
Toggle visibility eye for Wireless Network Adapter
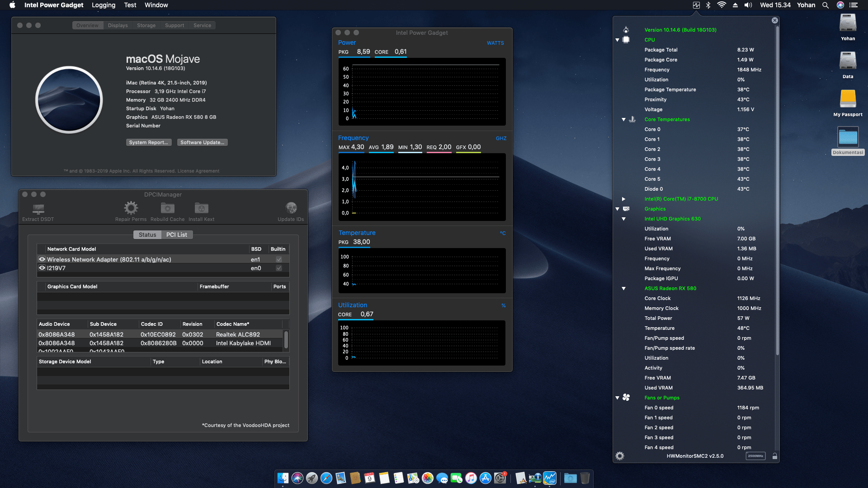(42, 259)
